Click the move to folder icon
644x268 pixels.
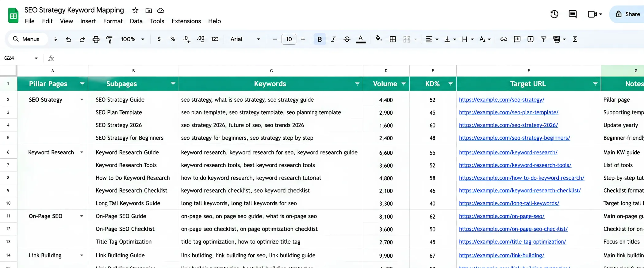tap(149, 10)
